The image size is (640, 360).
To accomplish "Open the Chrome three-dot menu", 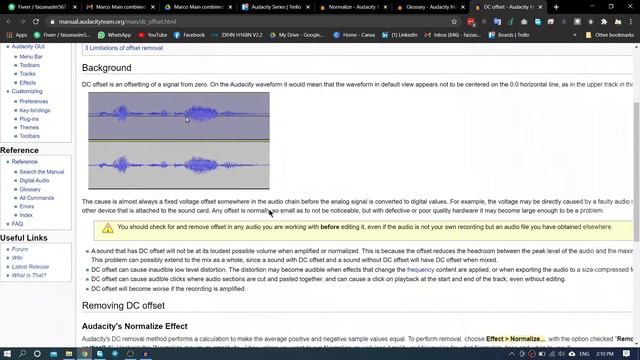I will (631, 22).
